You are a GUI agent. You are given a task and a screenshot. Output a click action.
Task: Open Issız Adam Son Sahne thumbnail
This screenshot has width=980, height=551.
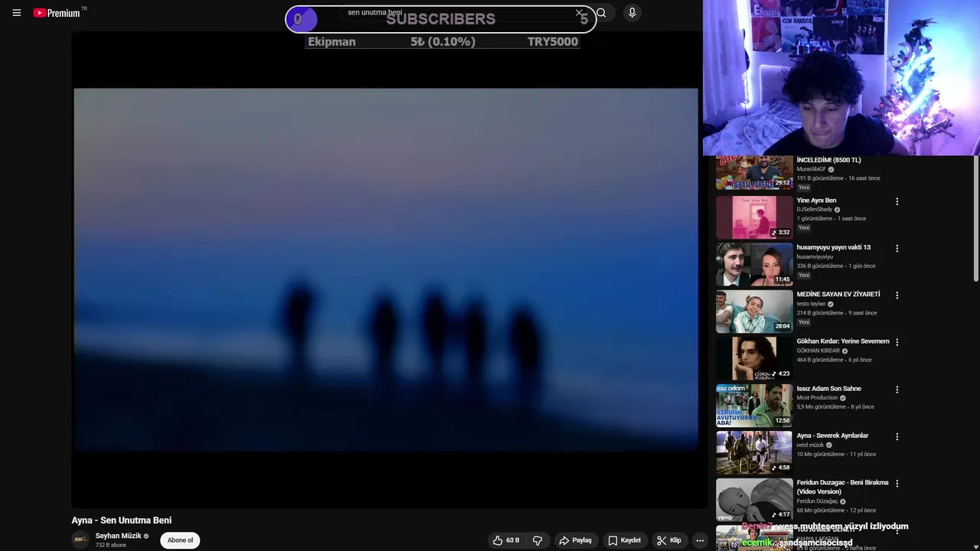(754, 405)
